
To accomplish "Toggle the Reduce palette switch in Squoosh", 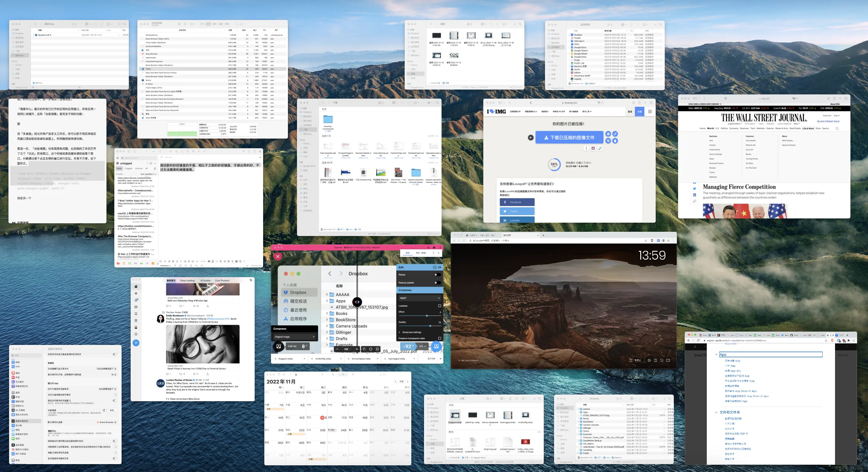I will click(437, 283).
